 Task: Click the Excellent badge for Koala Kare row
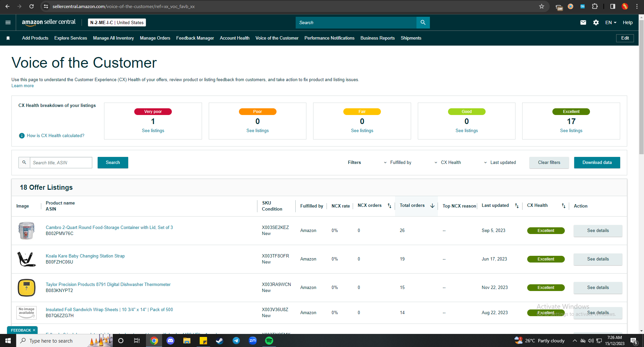(546, 259)
